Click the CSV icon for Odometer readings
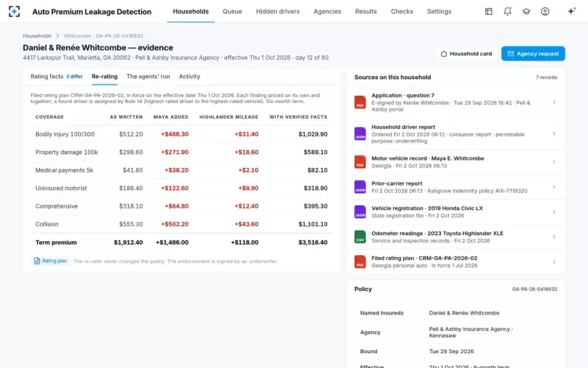This screenshot has width=588, height=368. (360, 237)
